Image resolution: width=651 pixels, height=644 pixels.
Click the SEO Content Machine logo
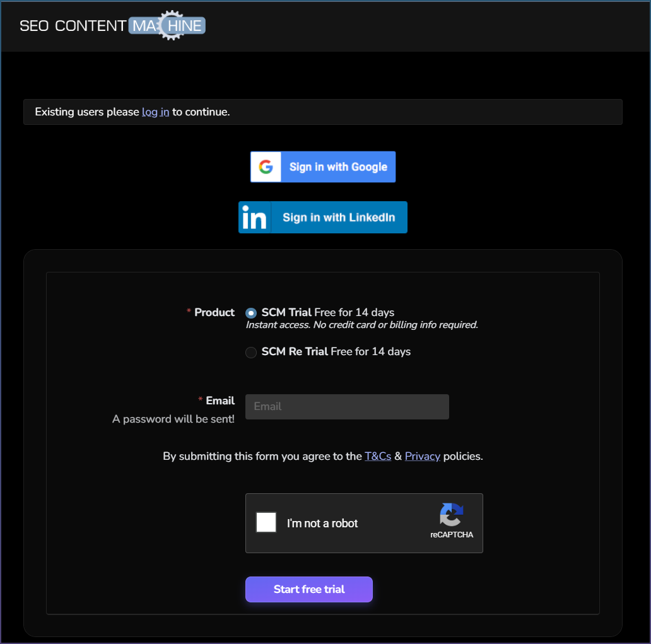112,25
